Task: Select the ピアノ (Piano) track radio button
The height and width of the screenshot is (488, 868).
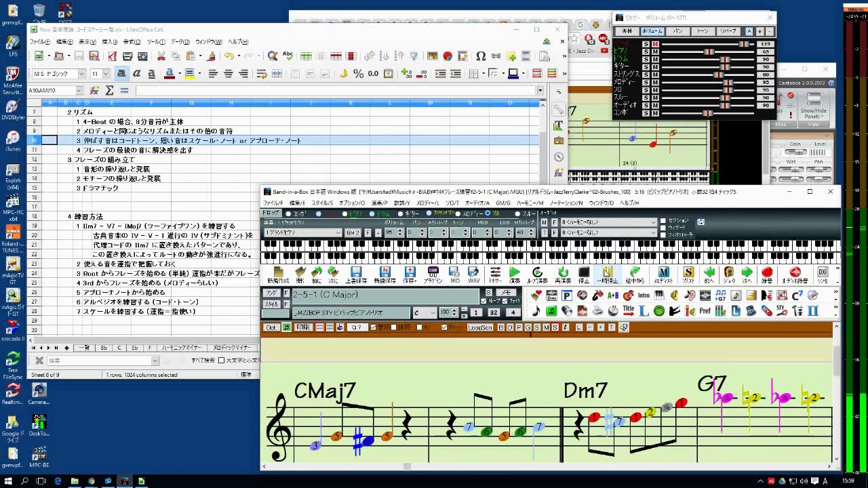Action: pyautogui.click(x=345, y=213)
